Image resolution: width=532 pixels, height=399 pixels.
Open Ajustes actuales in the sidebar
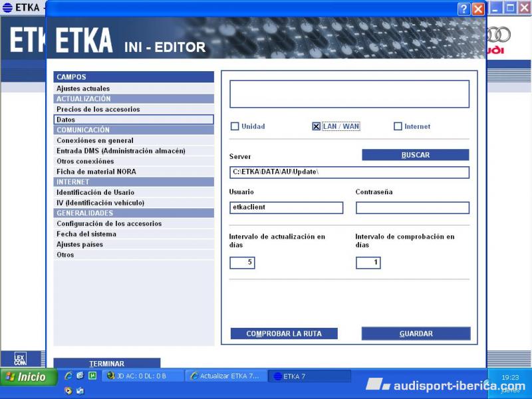[x=134, y=88]
